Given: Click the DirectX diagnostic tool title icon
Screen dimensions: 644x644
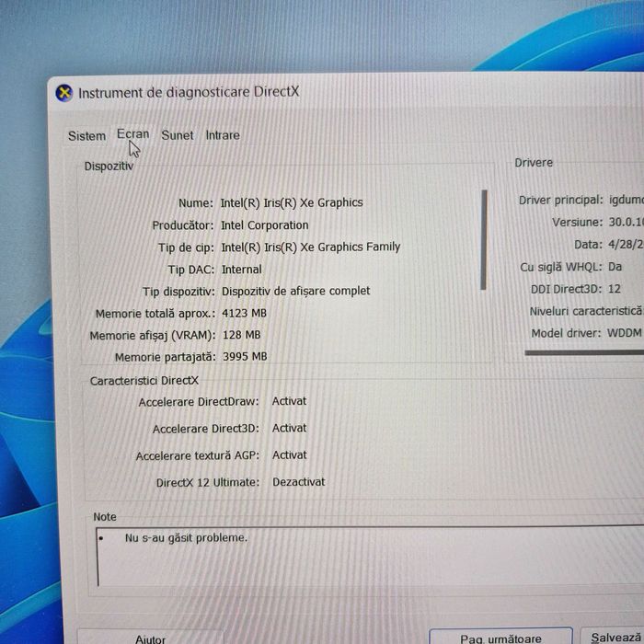Looking at the screenshot, I should click(x=64, y=93).
